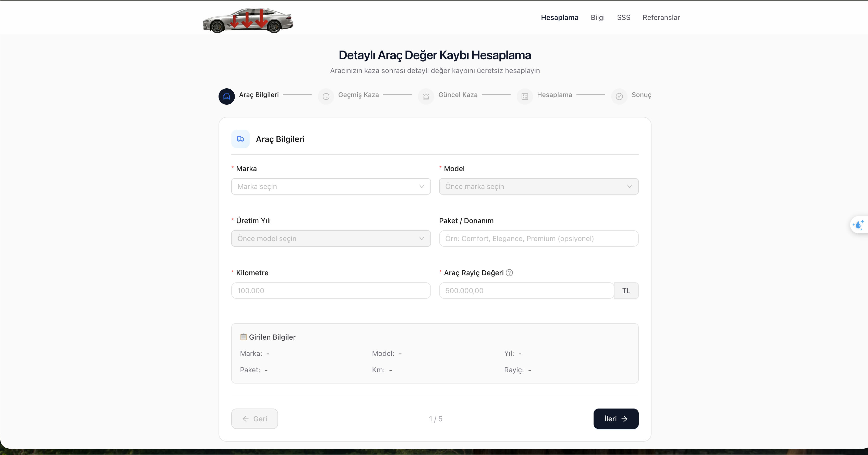Expand the Model dropdown arrow
Viewport: 868px width, 455px height.
[x=629, y=186]
